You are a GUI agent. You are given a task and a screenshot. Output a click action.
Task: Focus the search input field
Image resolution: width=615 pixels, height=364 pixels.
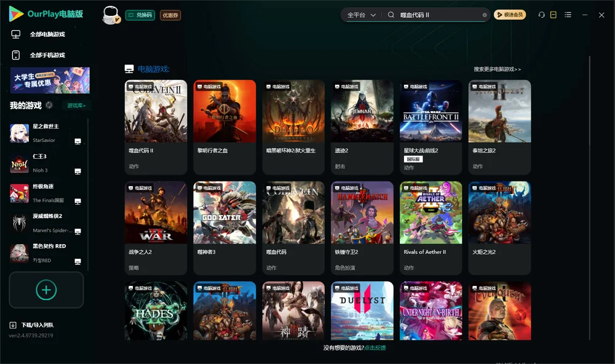[439, 15]
